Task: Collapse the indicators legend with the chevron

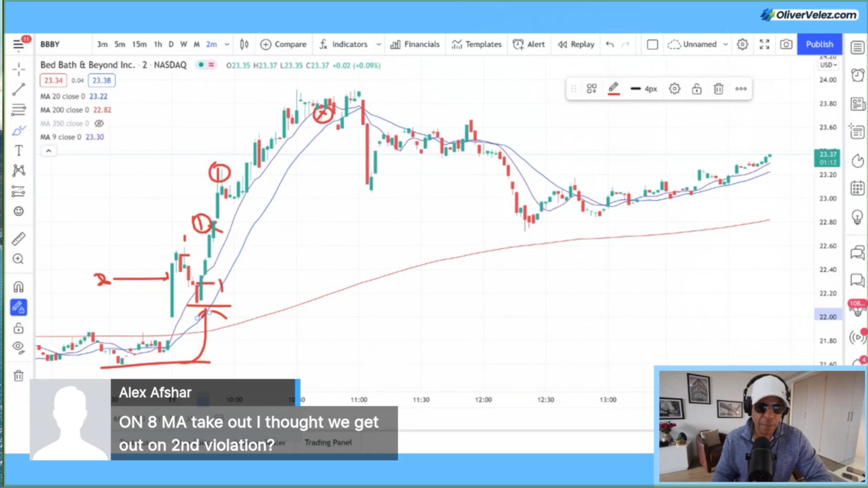Action: (x=48, y=150)
